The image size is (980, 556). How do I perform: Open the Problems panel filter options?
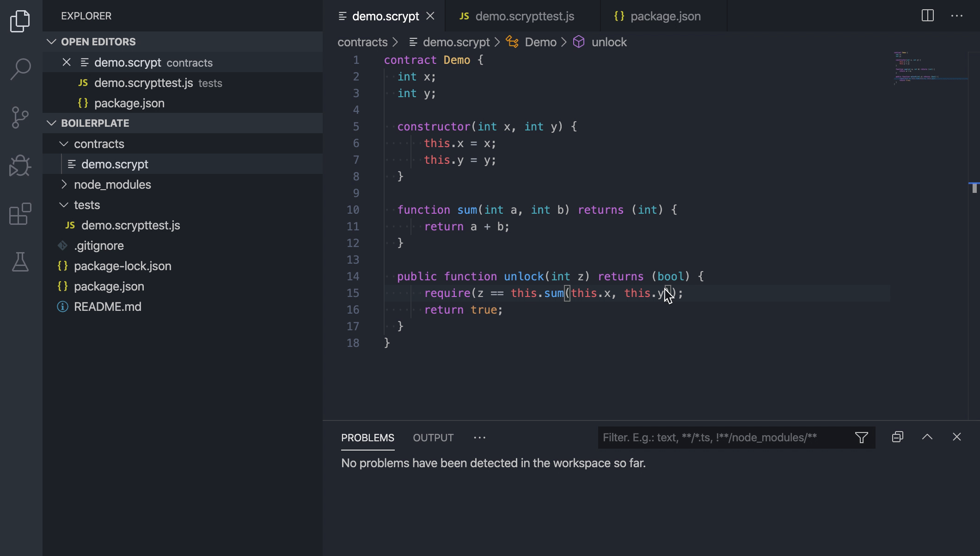[861, 438]
